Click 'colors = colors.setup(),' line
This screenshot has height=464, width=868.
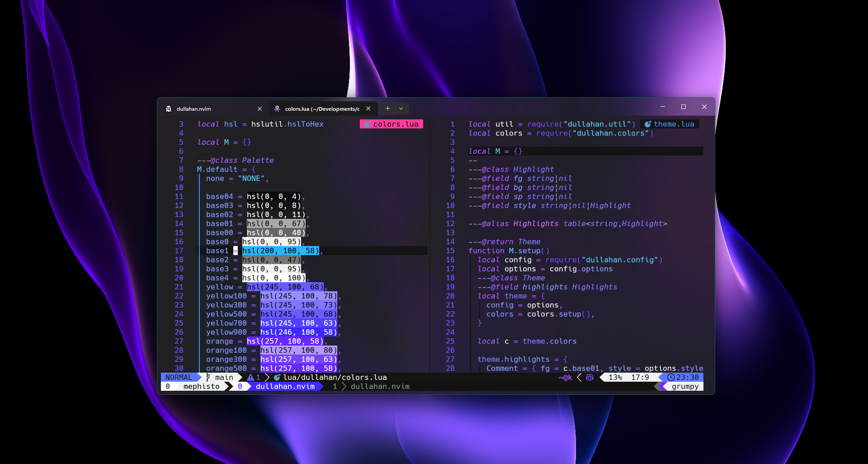tap(541, 314)
